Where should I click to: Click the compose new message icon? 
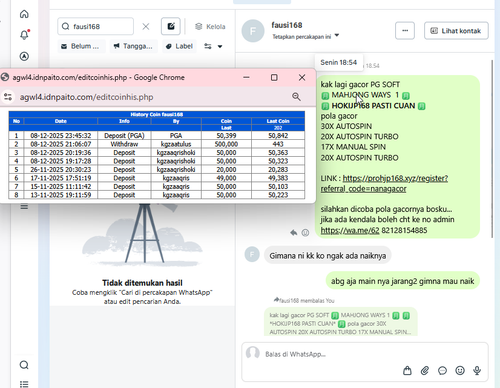(171, 26)
